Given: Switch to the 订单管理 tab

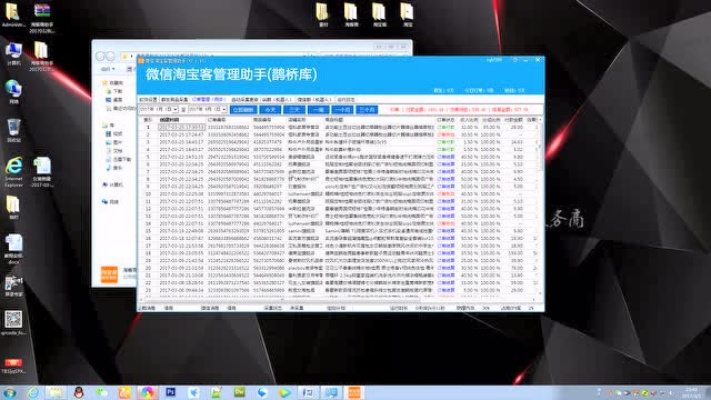Looking at the screenshot, I should pos(208,99).
